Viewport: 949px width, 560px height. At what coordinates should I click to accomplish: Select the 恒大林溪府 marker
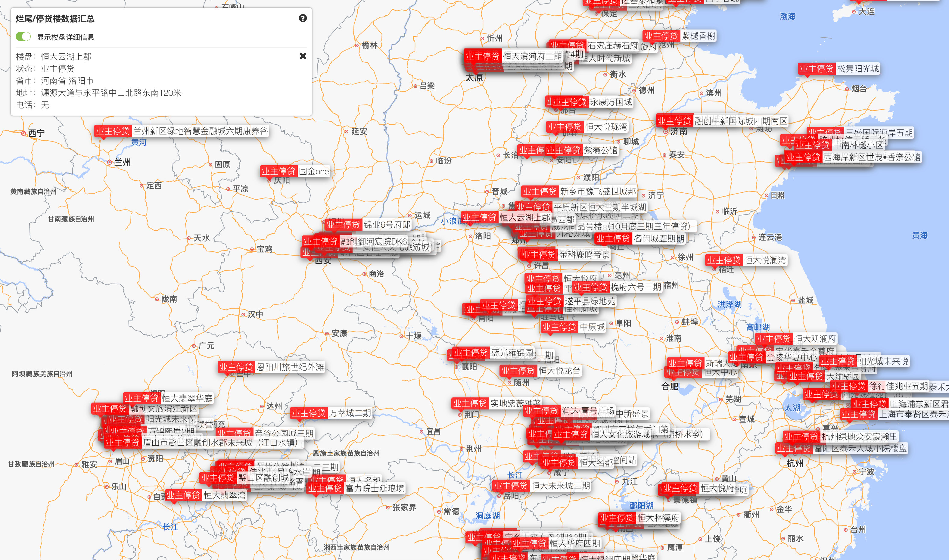[639, 518]
